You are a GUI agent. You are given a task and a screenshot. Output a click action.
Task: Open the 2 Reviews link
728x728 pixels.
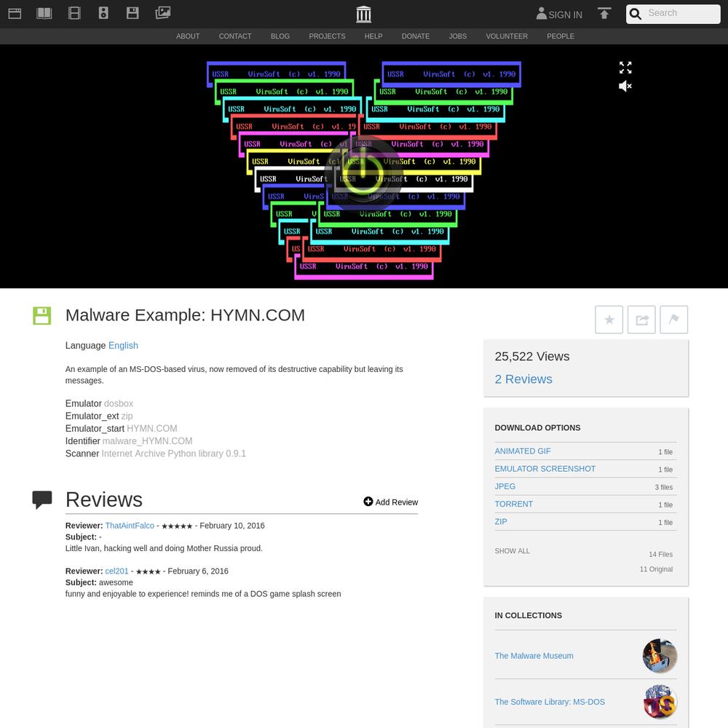click(x=523, y=379)
